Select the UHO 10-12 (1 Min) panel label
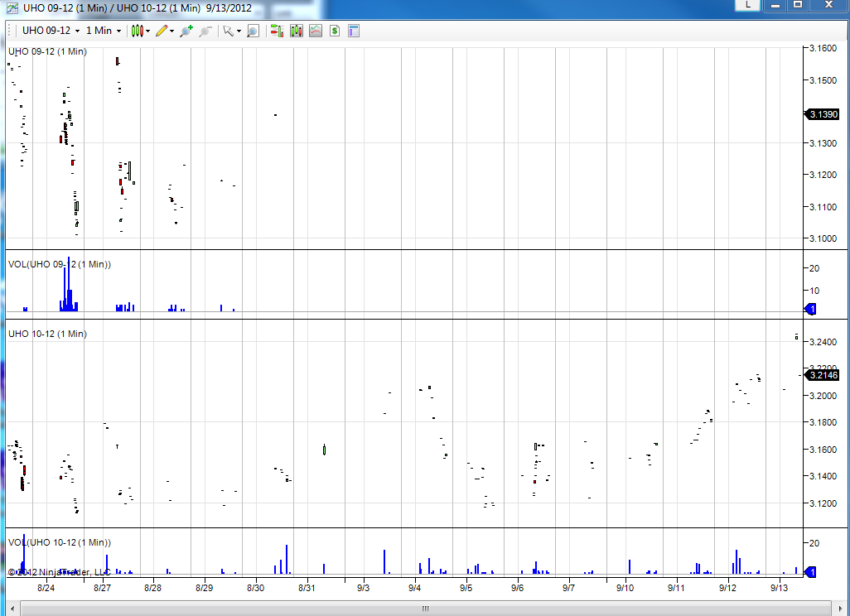The height and width of the screenshot is (616, 850). pyautogui.click(x=48, y=334)
